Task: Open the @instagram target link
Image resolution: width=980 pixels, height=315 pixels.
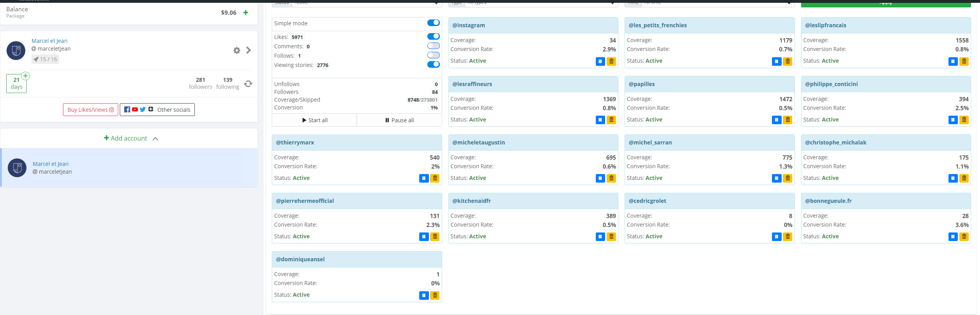Action: pyautogui.click(x=469, y=25)
